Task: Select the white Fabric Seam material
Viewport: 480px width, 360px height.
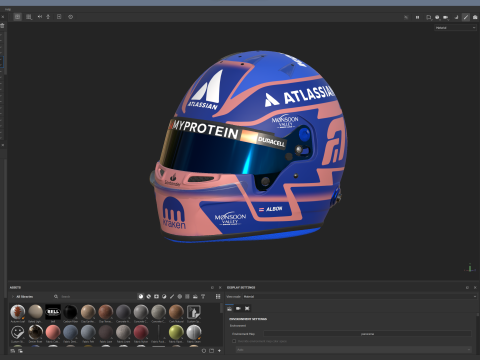Action: click(194, 332)
